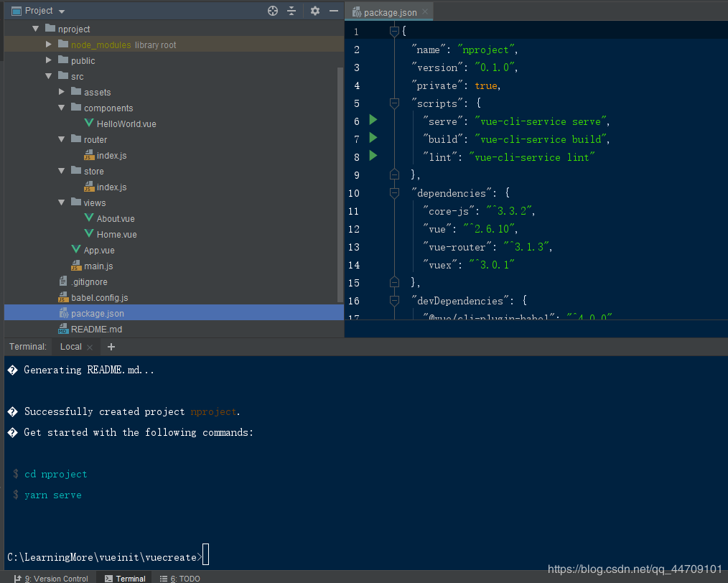This screenshot has width=728, height=583.
Task: Click the "vue-router" dependency key
Action: (x=457, y=247)
